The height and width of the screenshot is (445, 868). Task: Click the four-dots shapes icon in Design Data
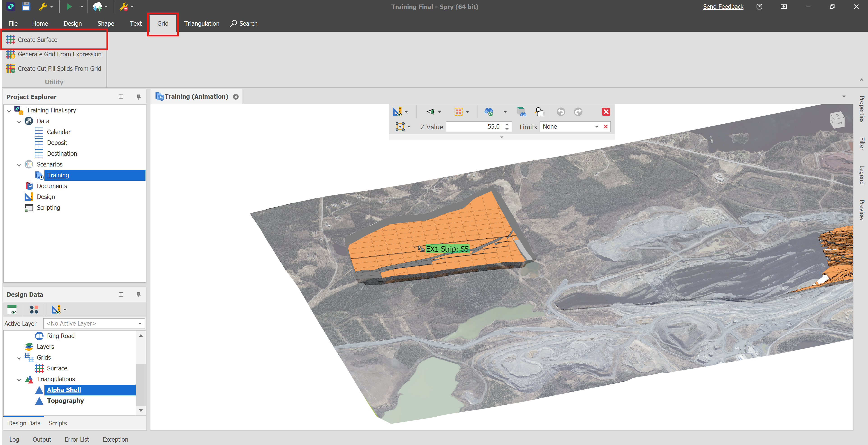(x=34, y=309)
